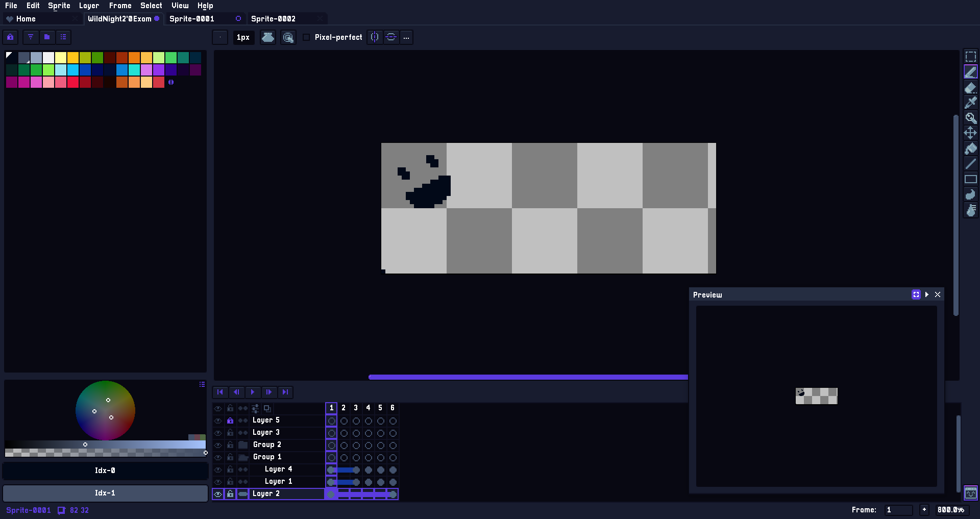Select frame 4 in the timeline header
This screenshot has height=519, width=980.
click(368, 408)
